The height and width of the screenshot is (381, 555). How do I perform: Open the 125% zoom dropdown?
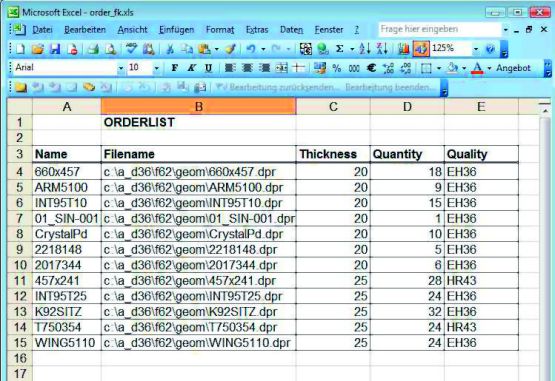(476, 49)
